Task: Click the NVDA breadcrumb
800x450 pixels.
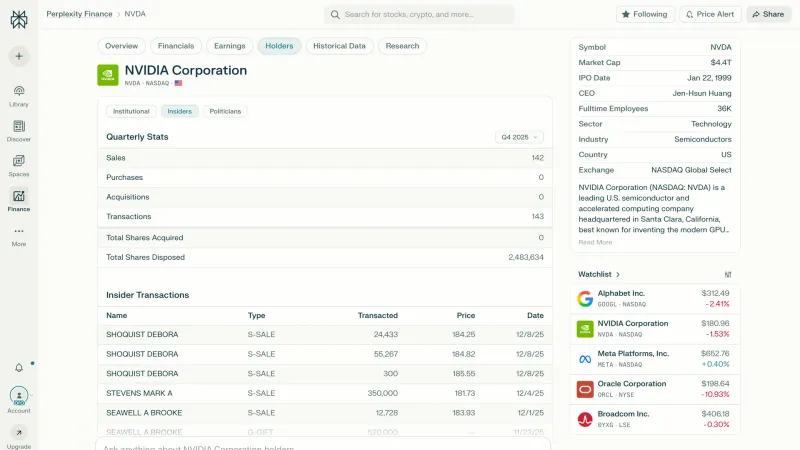Action: (135, 14)
